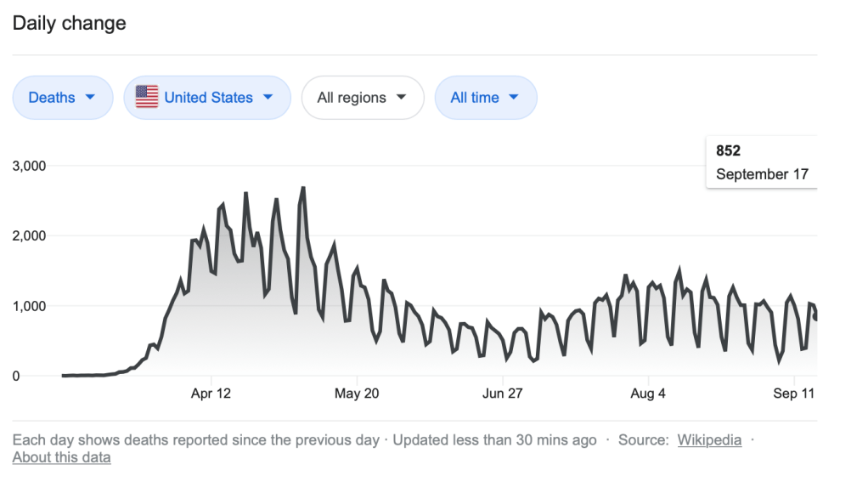Click the chart's highest peak in the line
868x487 pixels.
(x=303, y=188)
